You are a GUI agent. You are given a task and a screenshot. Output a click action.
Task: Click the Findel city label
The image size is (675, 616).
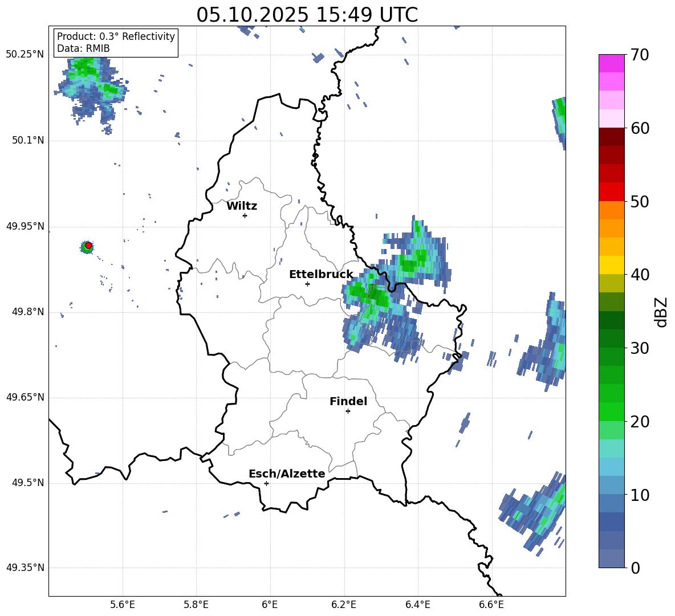point(348,401)
